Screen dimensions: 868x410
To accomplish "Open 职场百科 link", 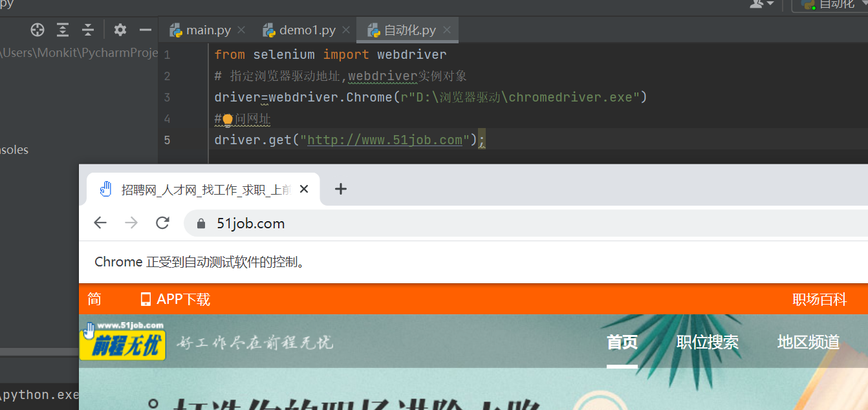I will click(x=819, y=299).
